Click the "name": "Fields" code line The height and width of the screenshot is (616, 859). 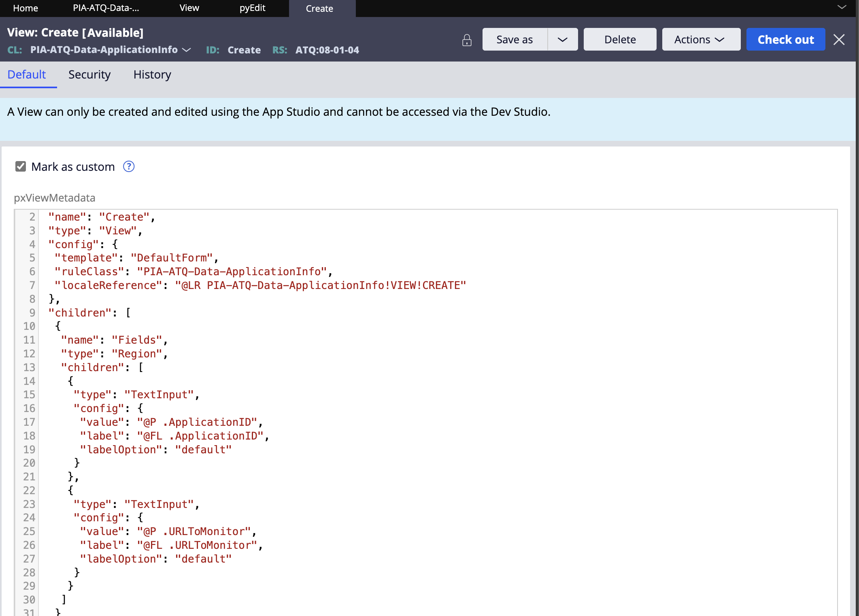point(114,340)
